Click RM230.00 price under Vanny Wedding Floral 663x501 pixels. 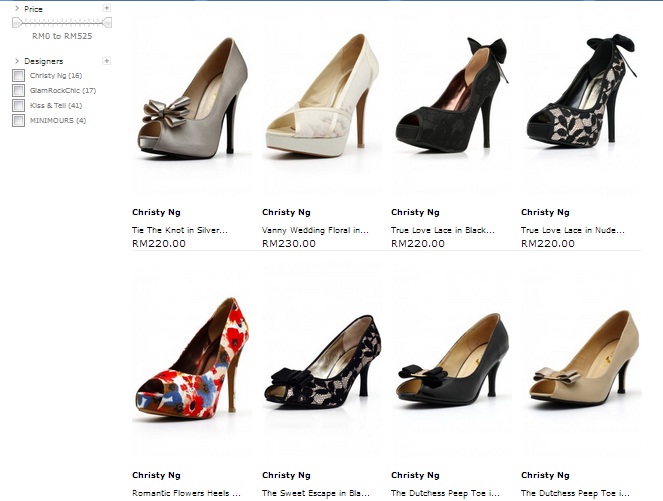tap(289, 244)
